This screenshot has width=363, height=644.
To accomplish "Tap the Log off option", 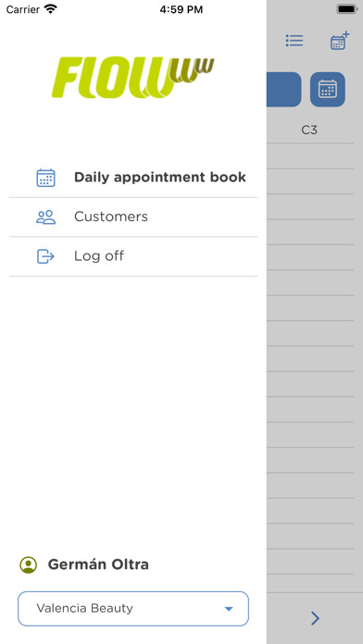I will (x=133, y=256).
